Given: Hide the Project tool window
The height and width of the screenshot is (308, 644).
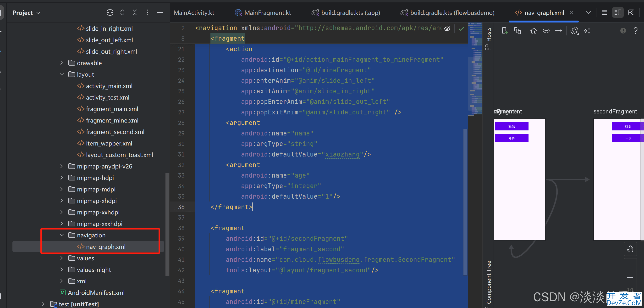Looking at the screenshot, I should (x=160, y=12).
